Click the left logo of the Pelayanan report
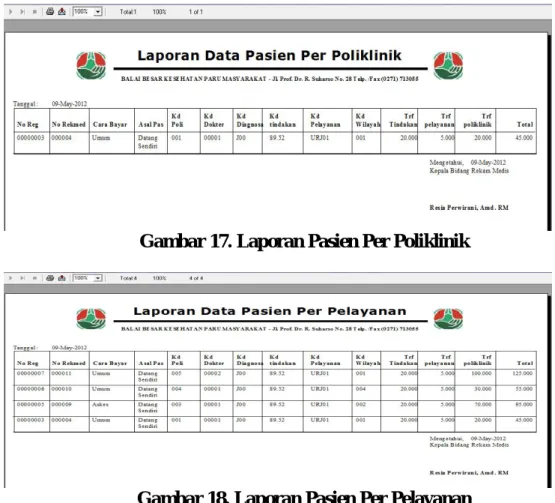The image size is (555, 503). click(x=91, y=319)
